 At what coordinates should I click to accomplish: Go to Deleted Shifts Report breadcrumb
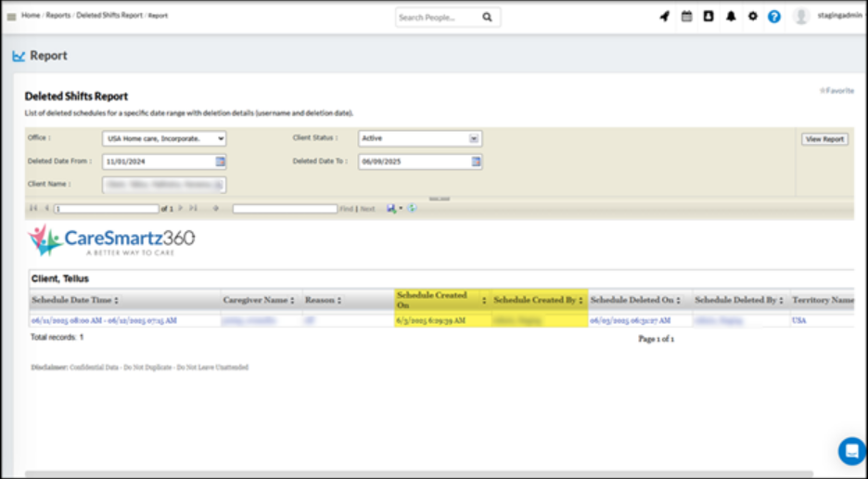(x=109, y=16)
